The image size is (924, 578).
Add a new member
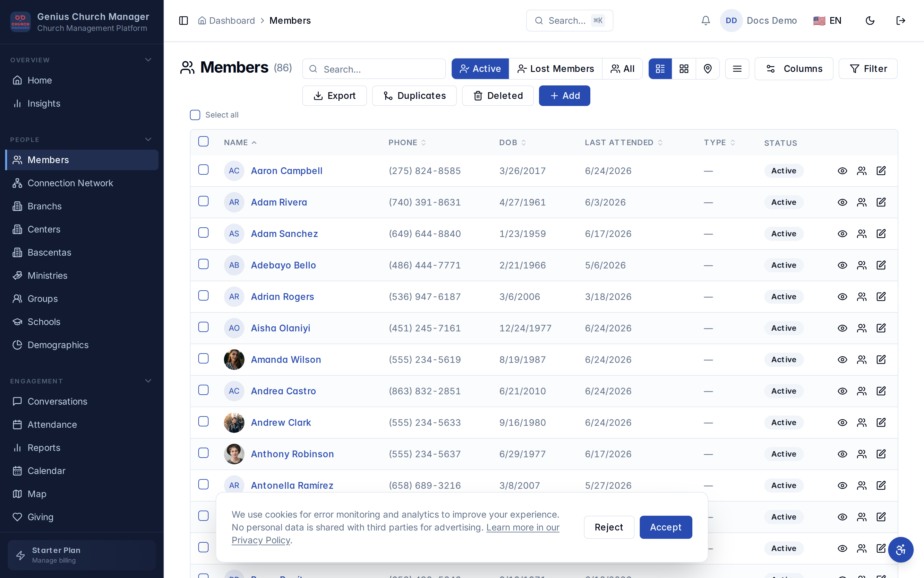pos(564,96)
